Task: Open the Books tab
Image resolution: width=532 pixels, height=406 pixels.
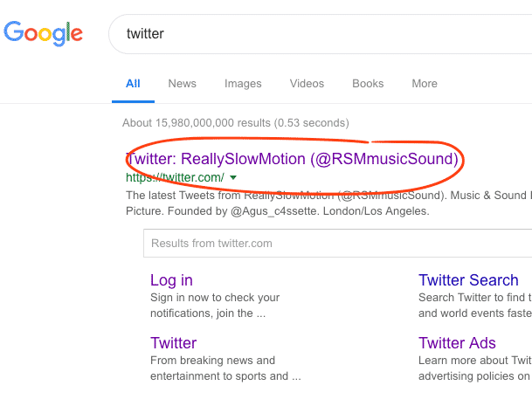Action: (x=368, y=84)
